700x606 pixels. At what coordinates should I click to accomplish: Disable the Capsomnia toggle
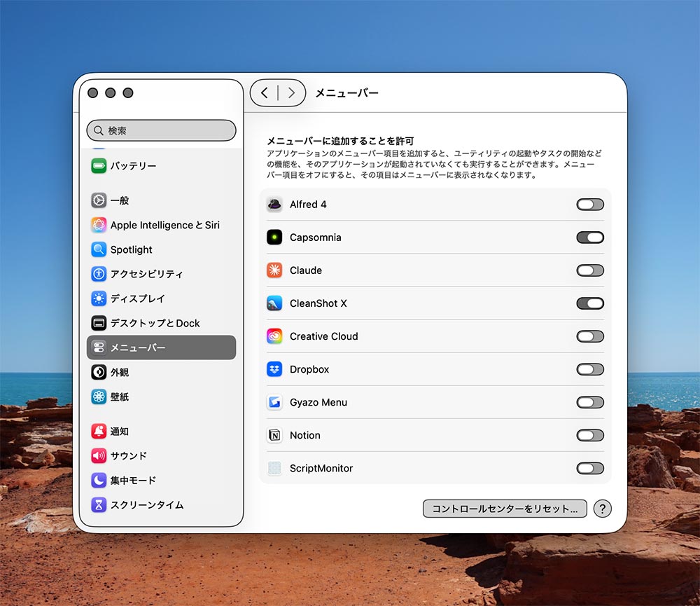[x=589, y=237]
